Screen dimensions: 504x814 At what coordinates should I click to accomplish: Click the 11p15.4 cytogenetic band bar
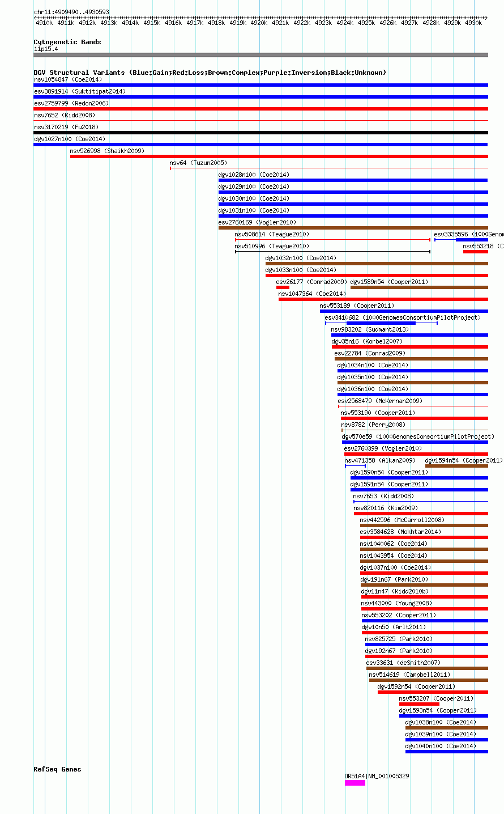click(260, 55)
